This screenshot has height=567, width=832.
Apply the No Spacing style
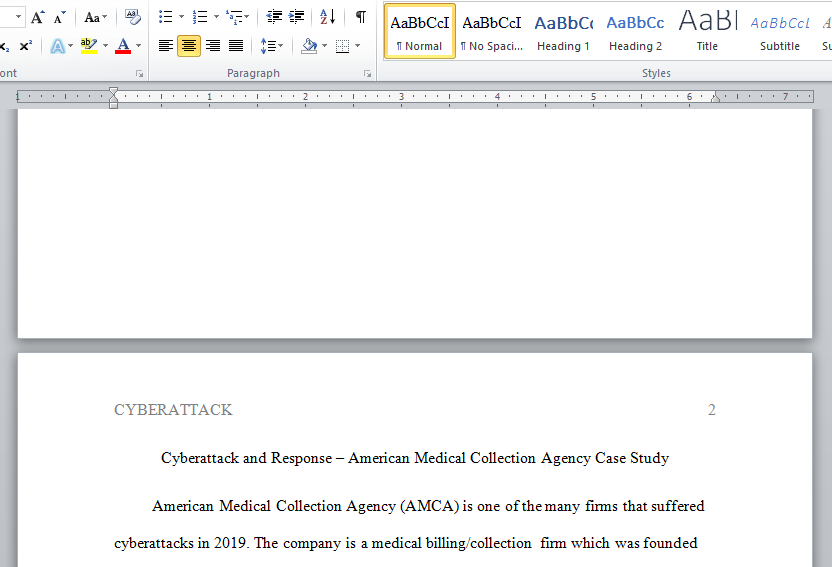[492, 31]
